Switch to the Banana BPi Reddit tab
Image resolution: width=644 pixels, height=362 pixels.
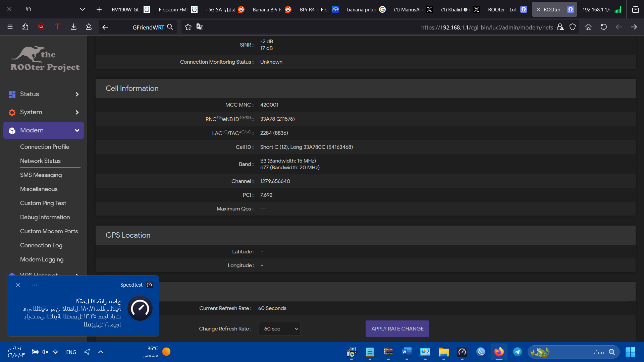point(272,9)
